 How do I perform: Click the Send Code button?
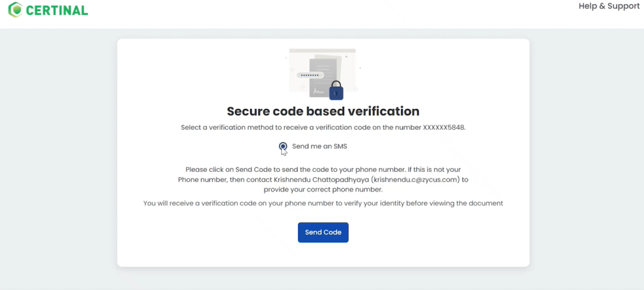(x=323, y=233)
